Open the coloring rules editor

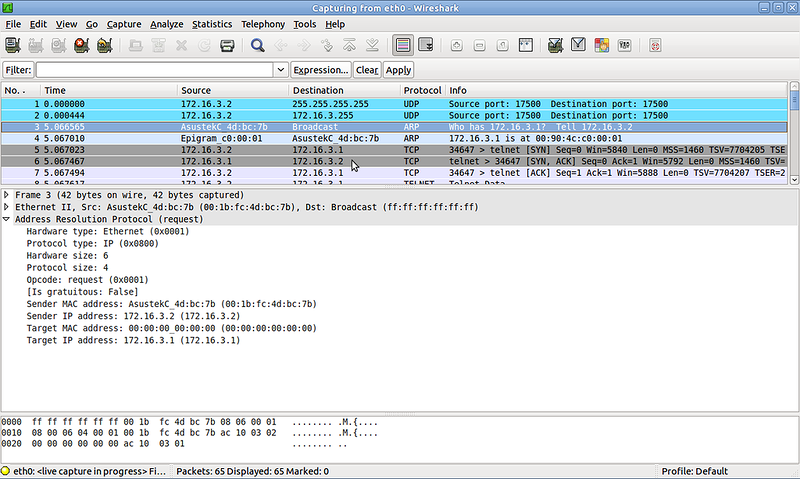(x=602, y=45)
